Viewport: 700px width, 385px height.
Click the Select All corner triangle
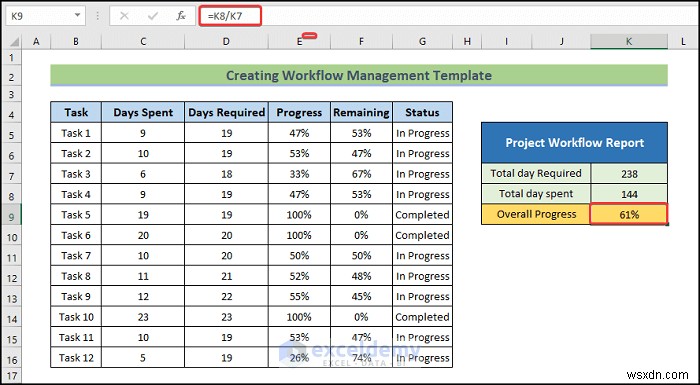pyautogui.click(x=14, y=42)
